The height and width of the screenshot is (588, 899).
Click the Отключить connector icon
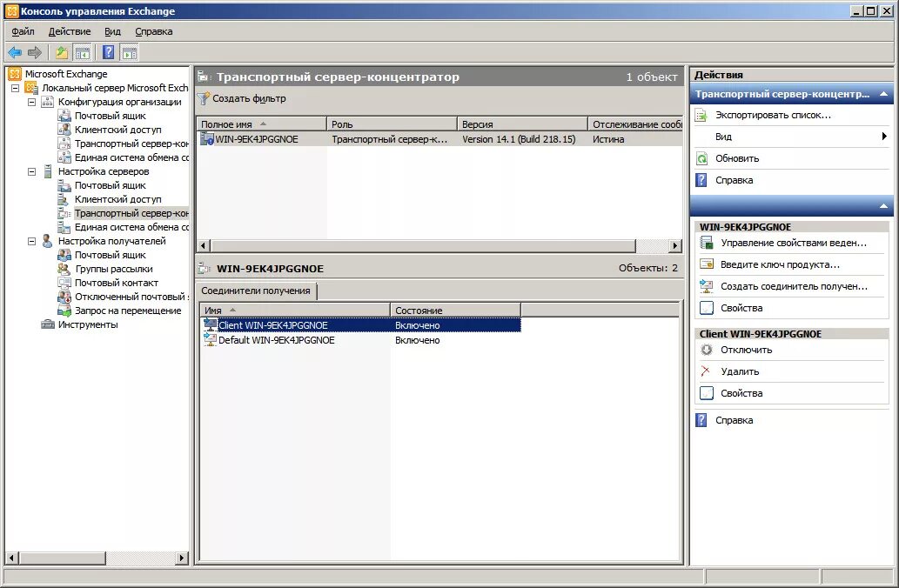[707, 351]
